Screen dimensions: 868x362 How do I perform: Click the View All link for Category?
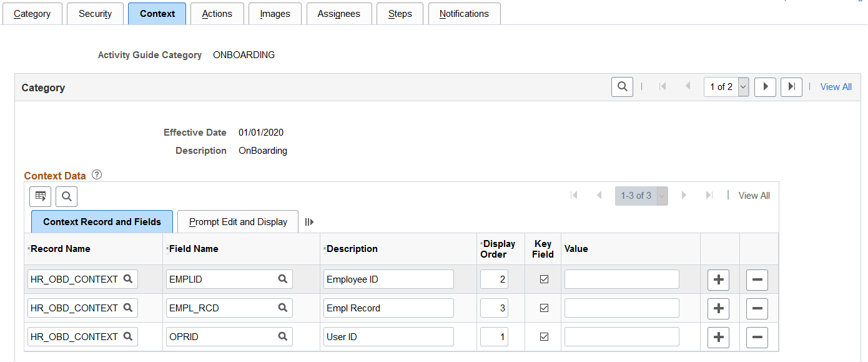pos(836,86)
